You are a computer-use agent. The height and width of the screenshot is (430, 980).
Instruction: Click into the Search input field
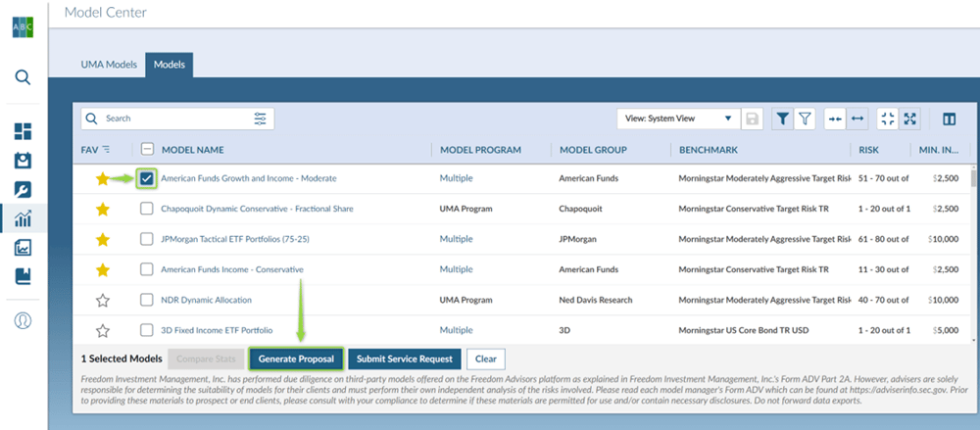point(171,119)
